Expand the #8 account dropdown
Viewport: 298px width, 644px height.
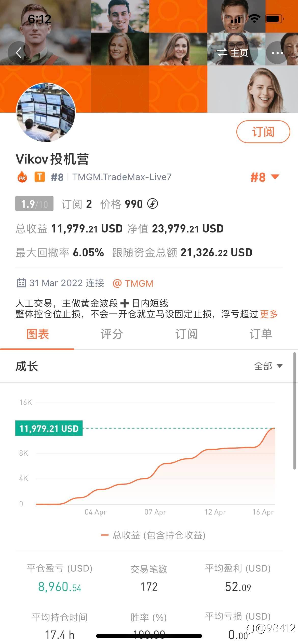265,177
